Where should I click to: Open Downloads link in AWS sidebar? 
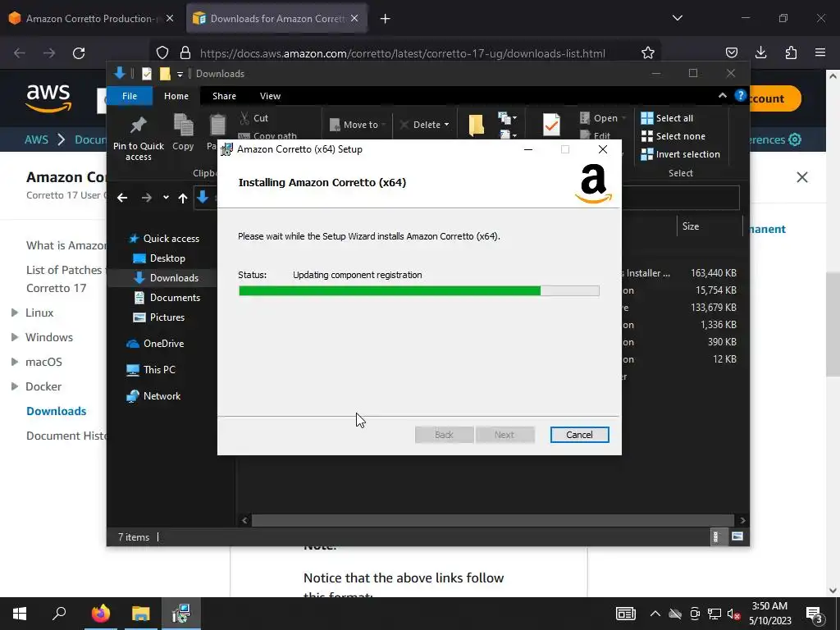[57, 411]
